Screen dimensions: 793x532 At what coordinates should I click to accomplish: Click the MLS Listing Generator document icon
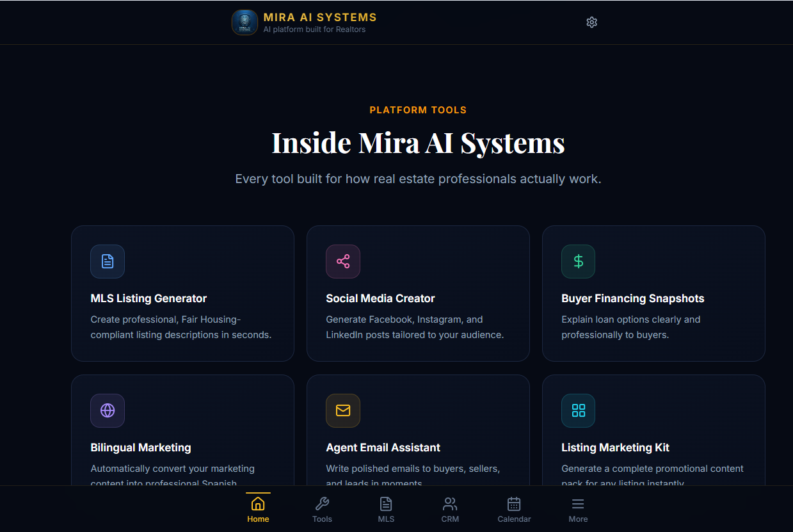pos(107,261)
